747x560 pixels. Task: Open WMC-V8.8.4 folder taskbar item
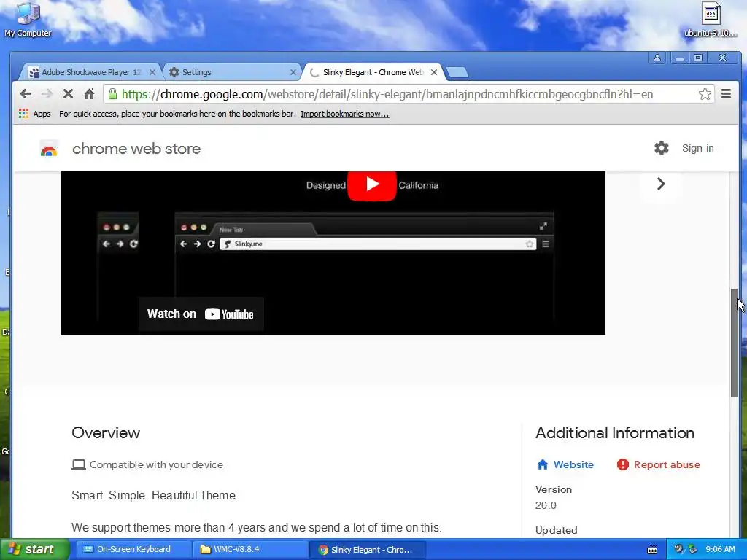coord(250,549)
